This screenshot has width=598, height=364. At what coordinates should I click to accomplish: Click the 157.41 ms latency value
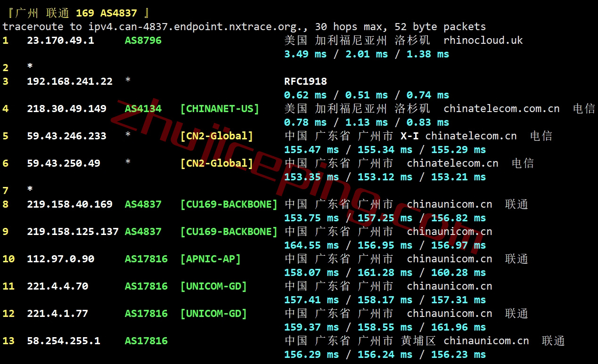click(311, 300)
